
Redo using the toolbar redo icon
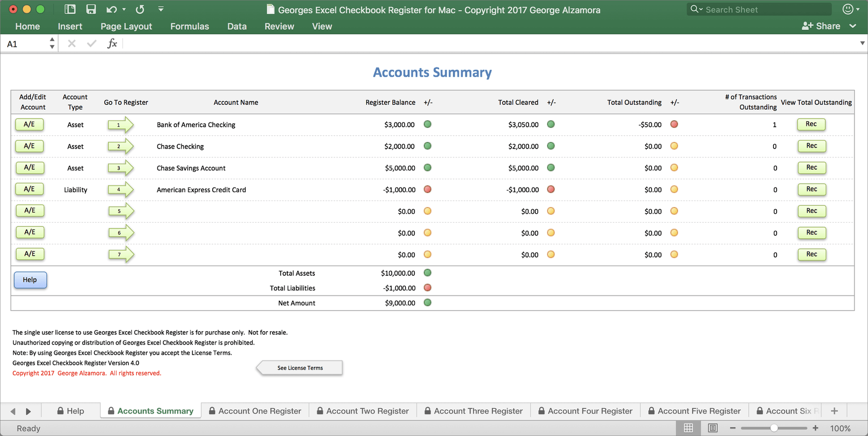tap(140, 9)
